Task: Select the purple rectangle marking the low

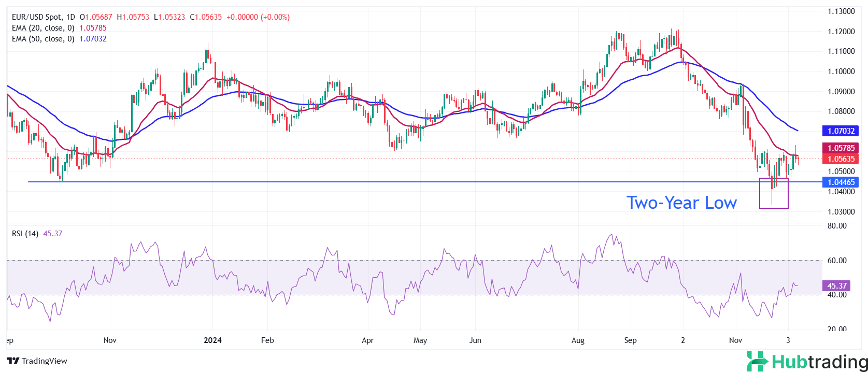Action: coord(774,193)
